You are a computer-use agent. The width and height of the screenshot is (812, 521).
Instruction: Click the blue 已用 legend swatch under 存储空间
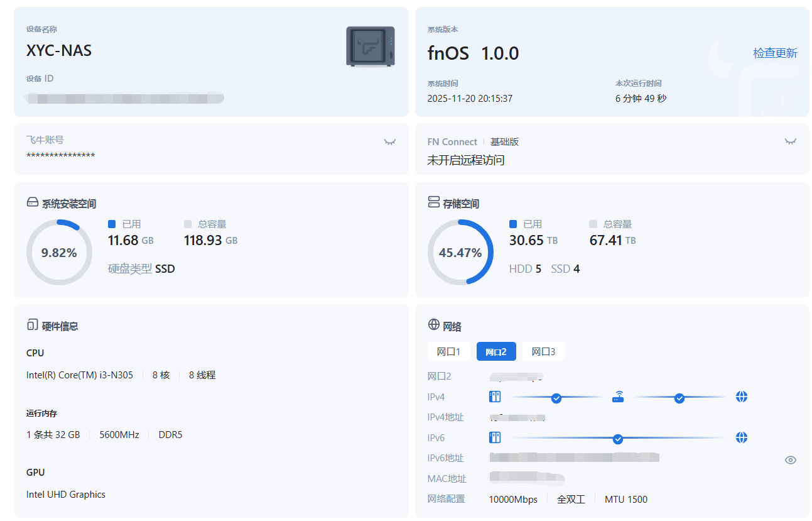pos(513,224)
